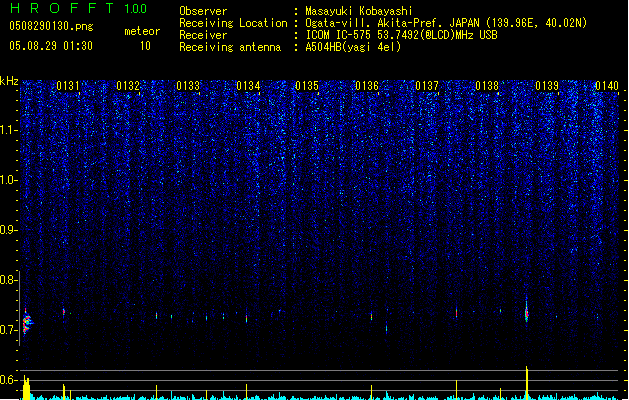Click the 0136 time marker
Viewport: 629px width, 400px height.
(x=367, y=86)
